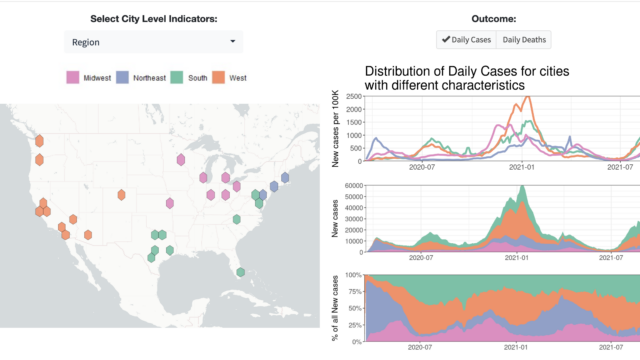Select the Daily Cases outcome toggle
The width and height of the screenshot is (640, 360).
[x=466, y=40]
